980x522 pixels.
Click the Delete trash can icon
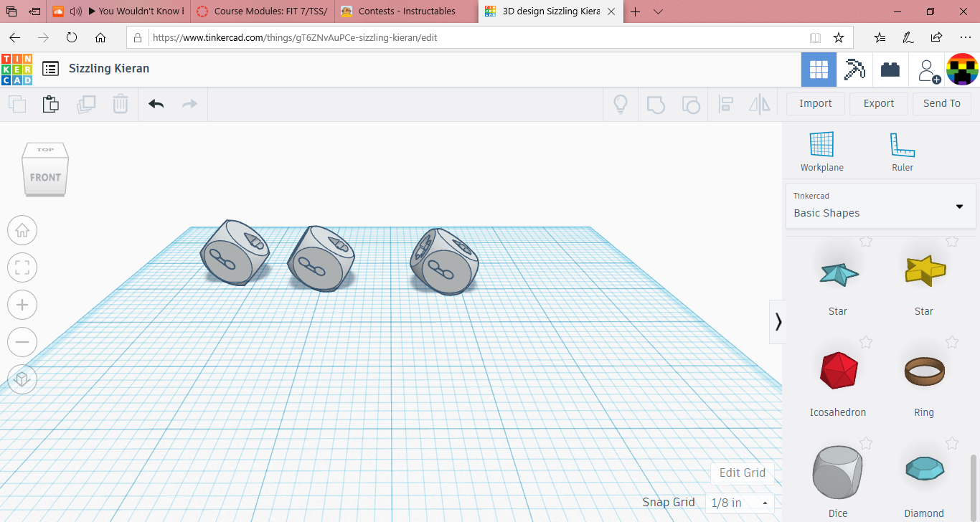coord(121,105)
